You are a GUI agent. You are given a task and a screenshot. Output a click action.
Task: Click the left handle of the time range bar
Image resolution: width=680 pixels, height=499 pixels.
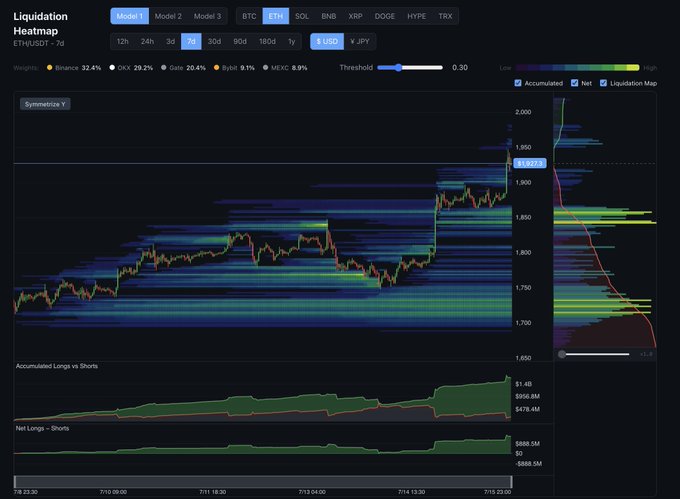click(x=15, y=482)
